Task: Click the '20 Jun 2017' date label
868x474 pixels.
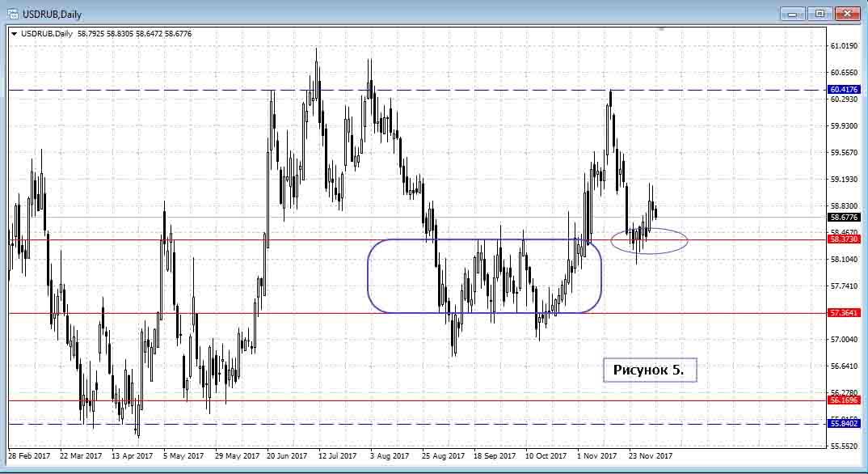Action: 286,456
